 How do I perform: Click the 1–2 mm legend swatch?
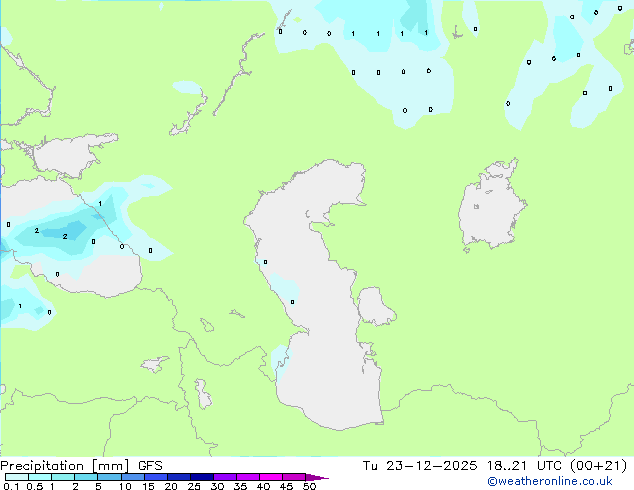[x=63, y=477]
